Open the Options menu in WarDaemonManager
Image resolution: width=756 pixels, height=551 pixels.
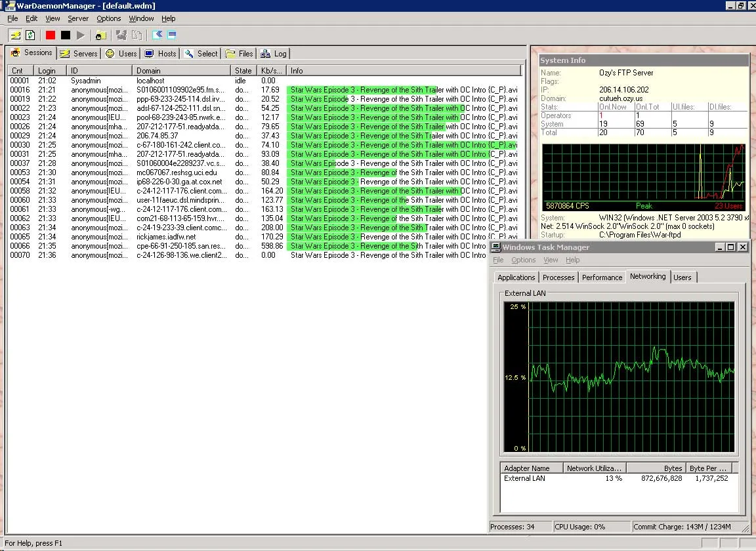point(108,19)
